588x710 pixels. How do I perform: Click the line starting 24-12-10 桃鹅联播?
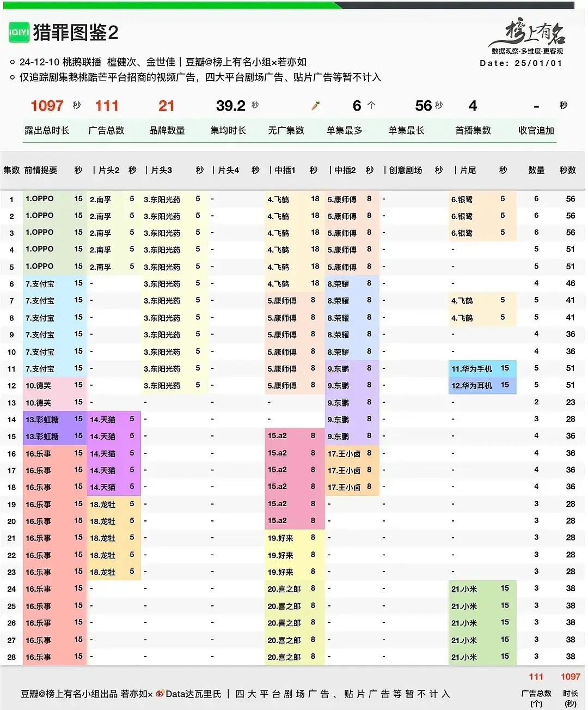pos(163,62)
